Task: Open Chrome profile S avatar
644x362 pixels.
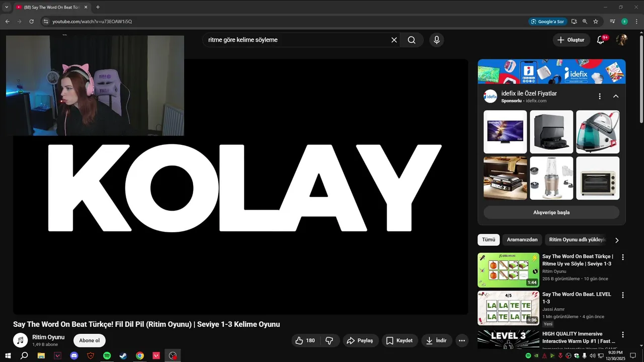Action: pos(624,22)
